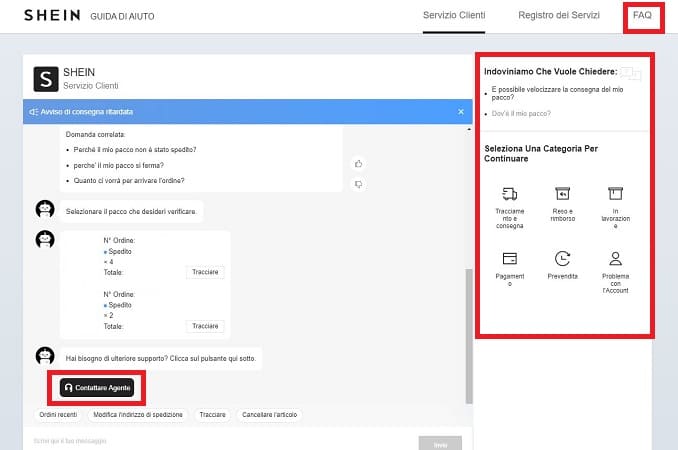Track the order with 2 items

point(205,326)
